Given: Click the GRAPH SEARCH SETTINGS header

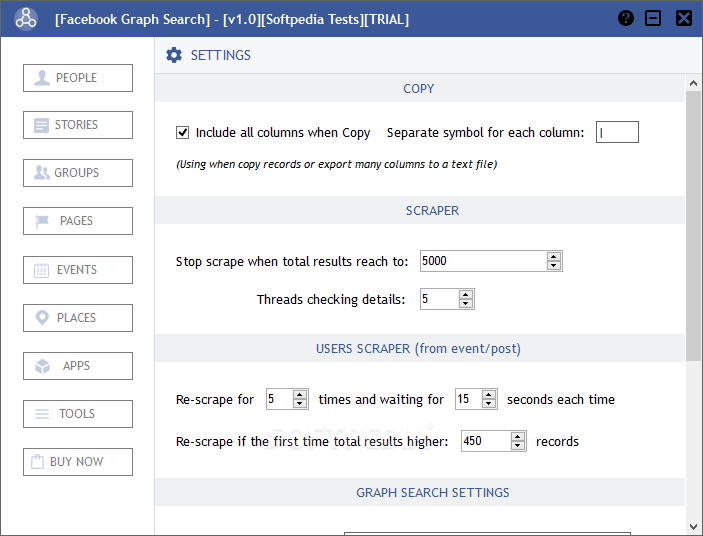Looking at the screenshot, I should pos(420,492).
